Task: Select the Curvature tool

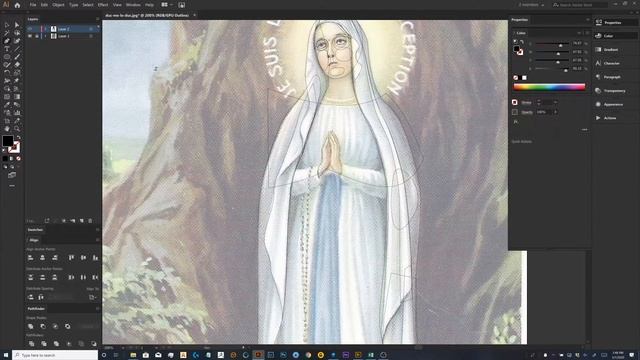Action: [x=17, y=41]
